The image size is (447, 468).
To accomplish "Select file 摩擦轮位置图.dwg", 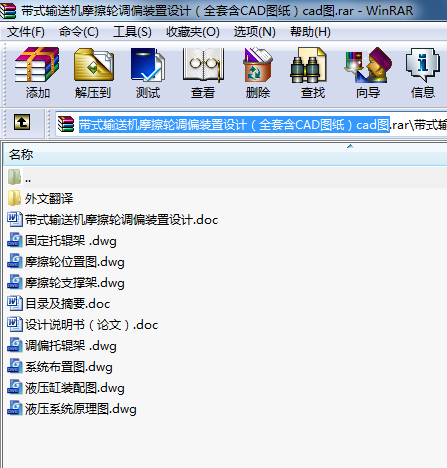I will tap(66, 262).
